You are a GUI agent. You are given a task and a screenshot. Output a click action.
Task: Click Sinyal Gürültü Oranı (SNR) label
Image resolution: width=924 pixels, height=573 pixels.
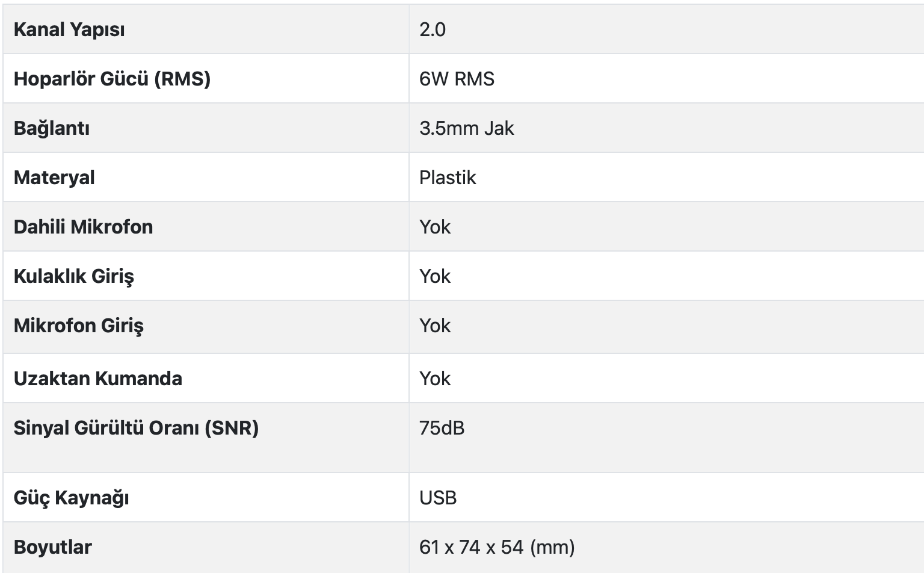(x=136, y=428)
